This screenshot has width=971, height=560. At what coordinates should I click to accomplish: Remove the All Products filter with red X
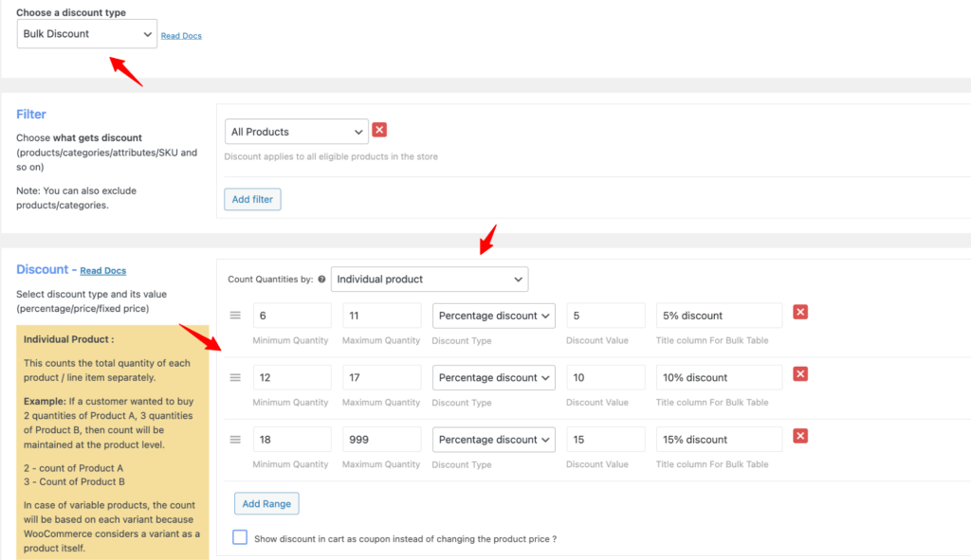(379, 131)
